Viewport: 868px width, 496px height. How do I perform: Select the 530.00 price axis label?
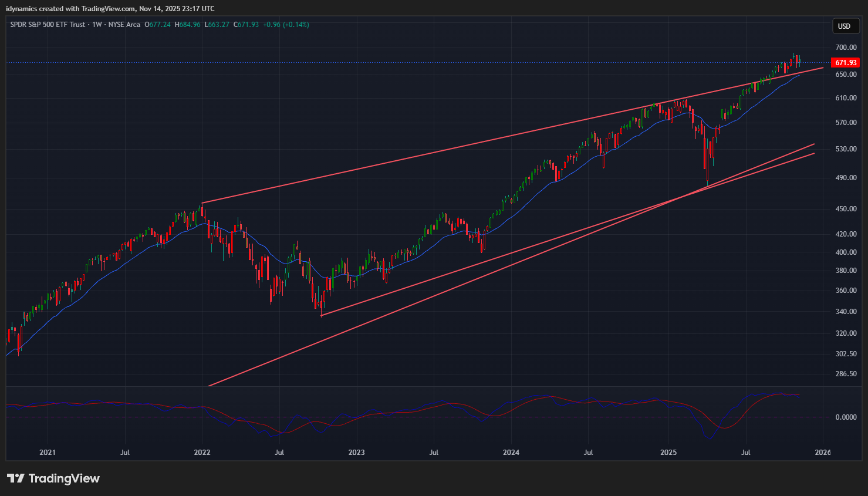click(846, 149)
